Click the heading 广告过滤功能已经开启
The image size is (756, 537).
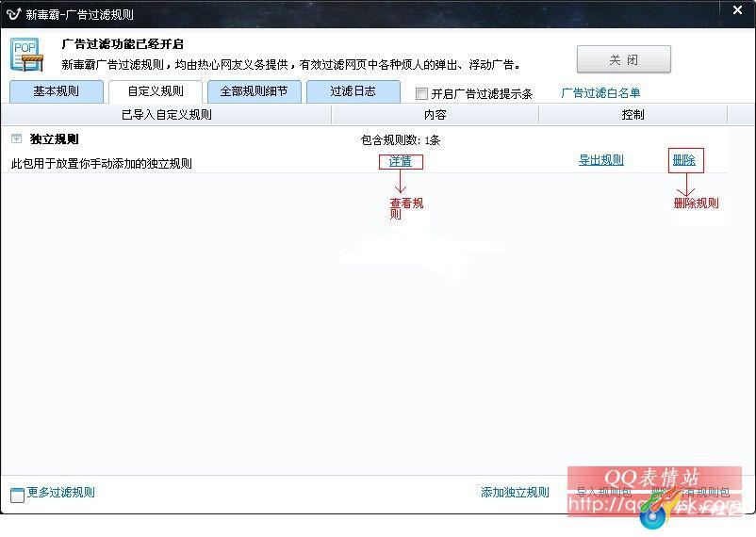(123, 44)
